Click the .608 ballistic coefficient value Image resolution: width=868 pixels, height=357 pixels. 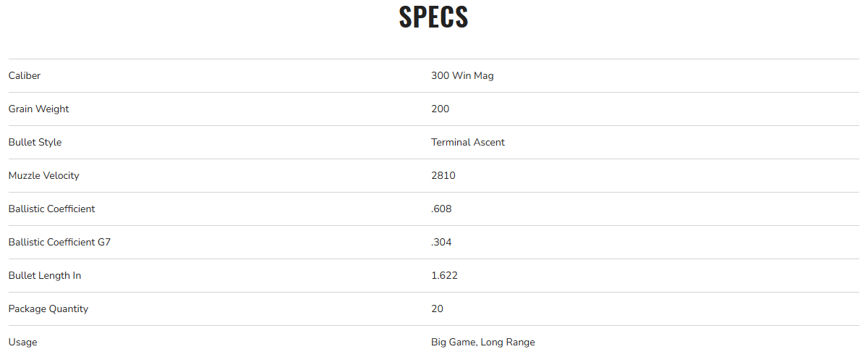coord(441,209)
